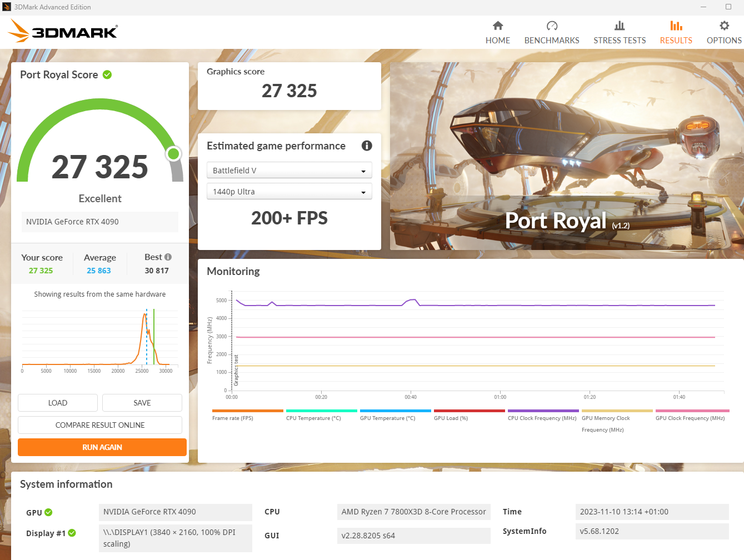This screenshot has height=560, width=744.
Task: Toggle CPU Temperature legend item
Action: (x=321, y=414)
